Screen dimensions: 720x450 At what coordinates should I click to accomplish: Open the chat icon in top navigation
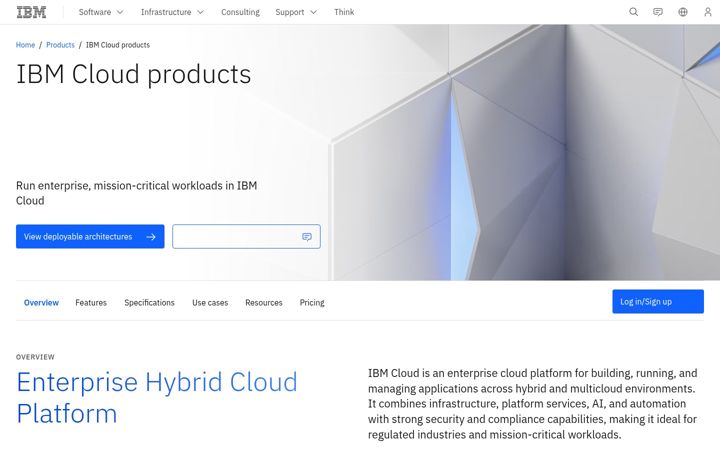click(x=658, y=12)
